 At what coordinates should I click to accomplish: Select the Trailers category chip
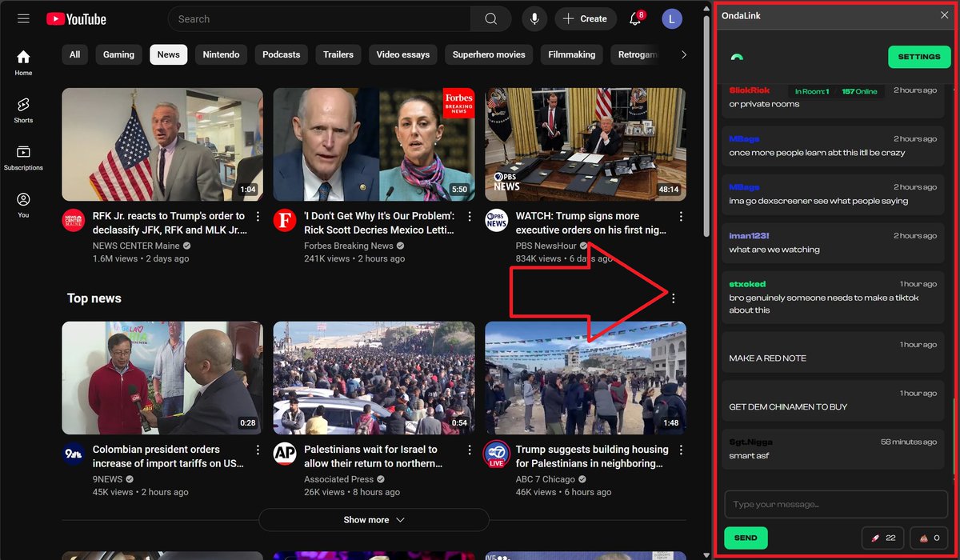pos(338,54)
